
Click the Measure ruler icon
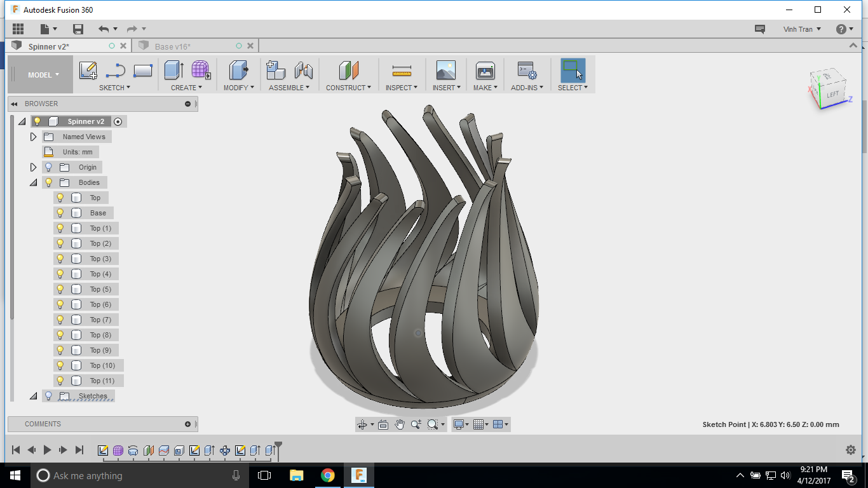pos(402,71)
